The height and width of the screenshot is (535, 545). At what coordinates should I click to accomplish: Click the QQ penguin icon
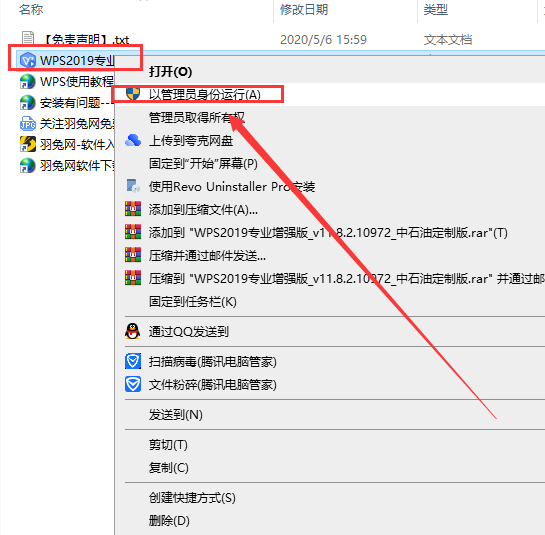(133, 331)
